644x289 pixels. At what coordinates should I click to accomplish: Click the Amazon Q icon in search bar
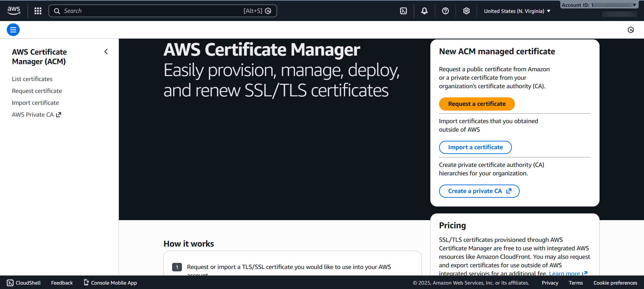point(268,11)
